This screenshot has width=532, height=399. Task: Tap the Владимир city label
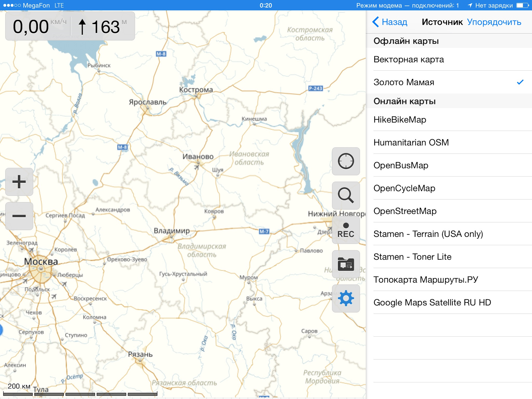pyautogui.click(x=172, y=231)
